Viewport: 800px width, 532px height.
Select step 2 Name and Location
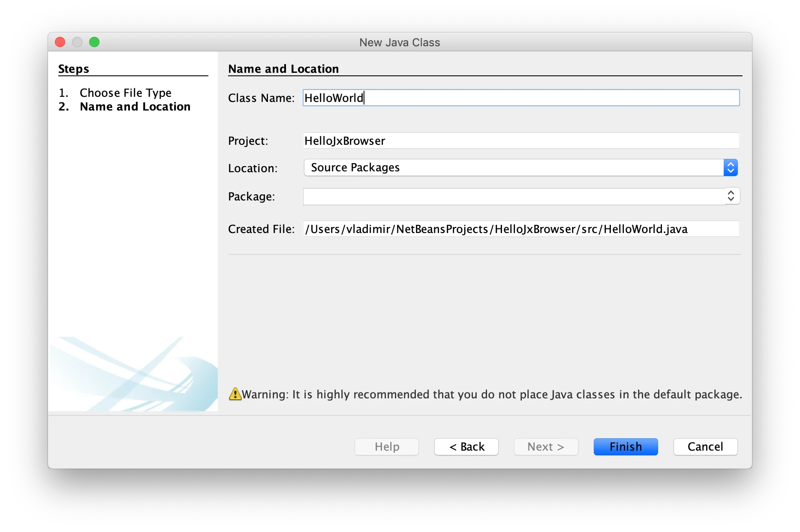(x=135, y=106)
